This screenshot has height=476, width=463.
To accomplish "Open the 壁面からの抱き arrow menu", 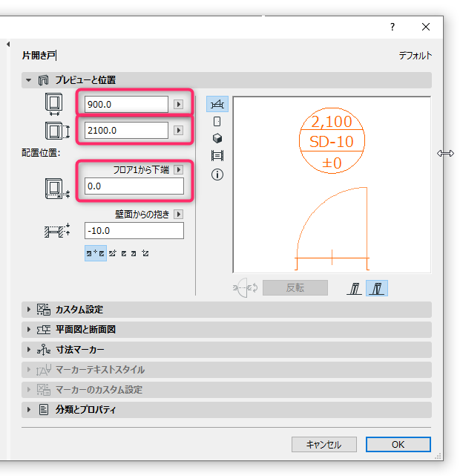I will (178, 215).
